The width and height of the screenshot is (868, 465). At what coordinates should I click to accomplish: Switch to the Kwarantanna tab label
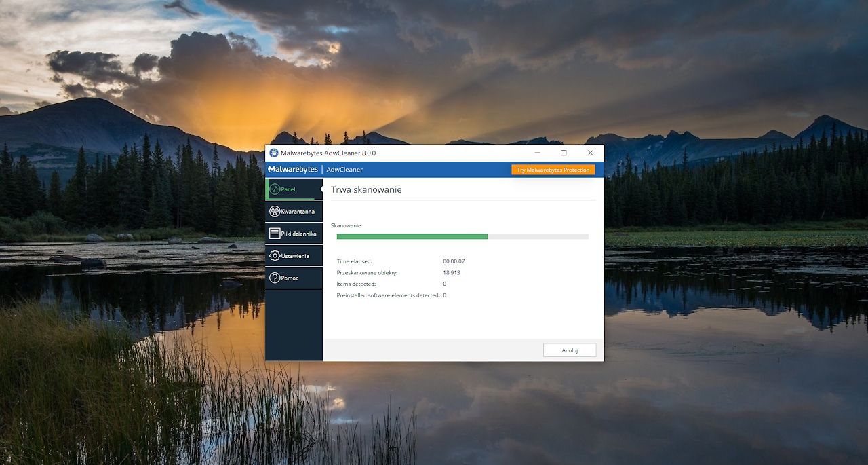point(298,212)
